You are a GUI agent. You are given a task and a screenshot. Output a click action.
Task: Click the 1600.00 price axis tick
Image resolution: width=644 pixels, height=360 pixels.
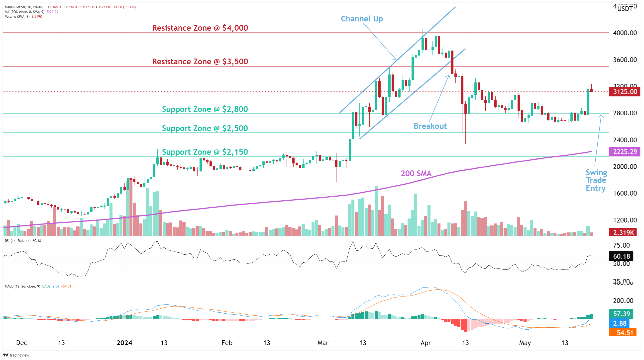coord(625,193)
